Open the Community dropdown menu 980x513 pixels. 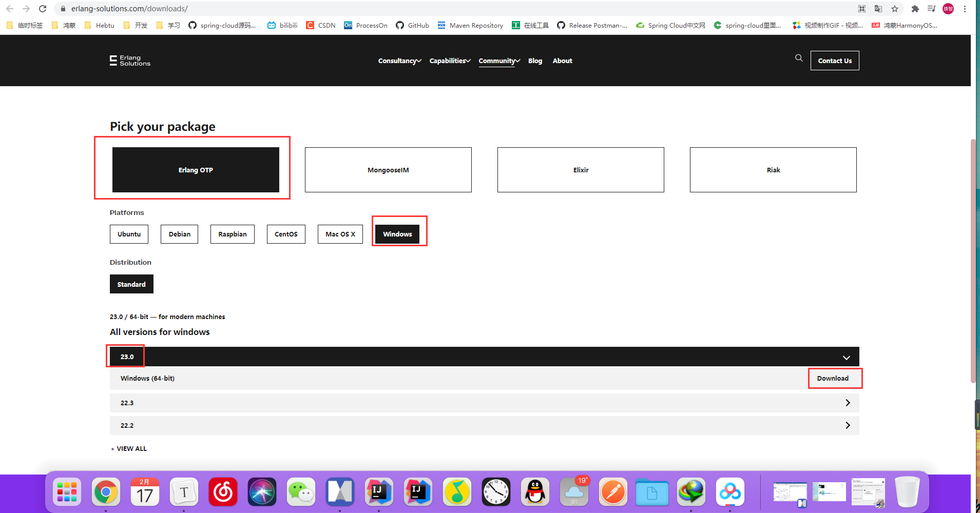[499, 61]
